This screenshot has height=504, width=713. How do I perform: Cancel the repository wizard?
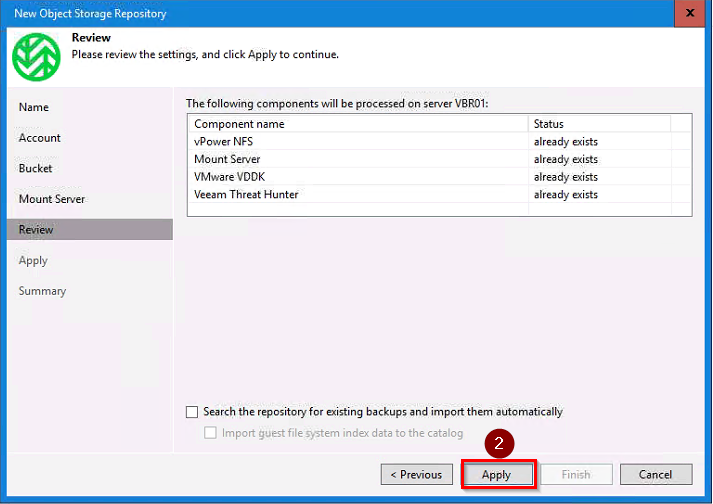656,474
